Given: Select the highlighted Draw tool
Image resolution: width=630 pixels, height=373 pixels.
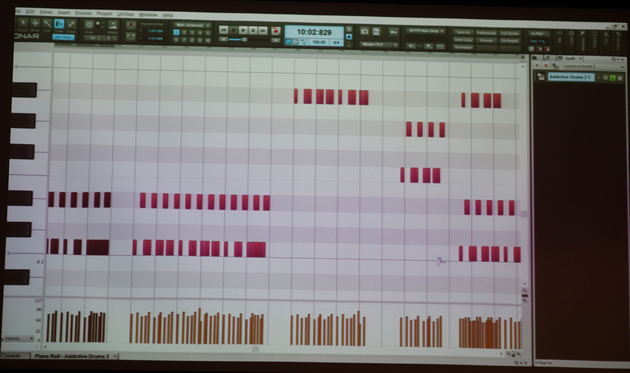Looking at the screenshot, I should 59,24.
